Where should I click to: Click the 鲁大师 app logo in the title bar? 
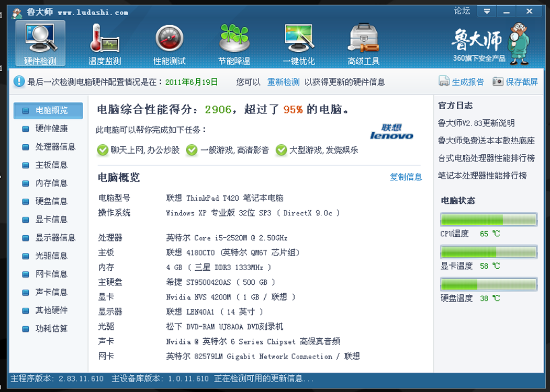(17, 13)
